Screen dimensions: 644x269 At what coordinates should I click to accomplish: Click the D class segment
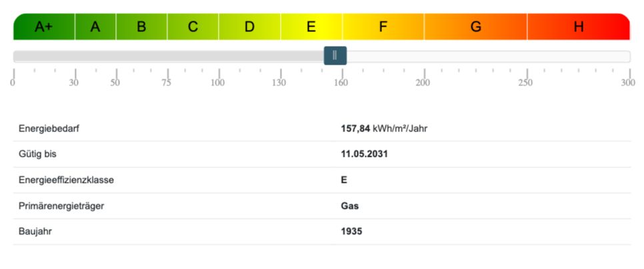(249, 27)
